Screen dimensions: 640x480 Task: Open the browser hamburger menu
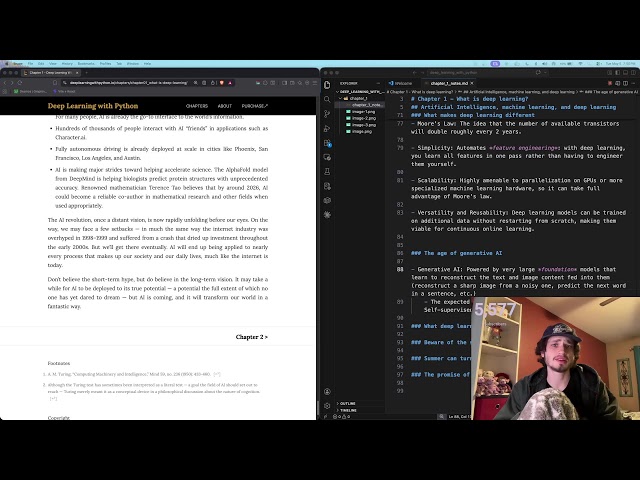click(315, 83)
